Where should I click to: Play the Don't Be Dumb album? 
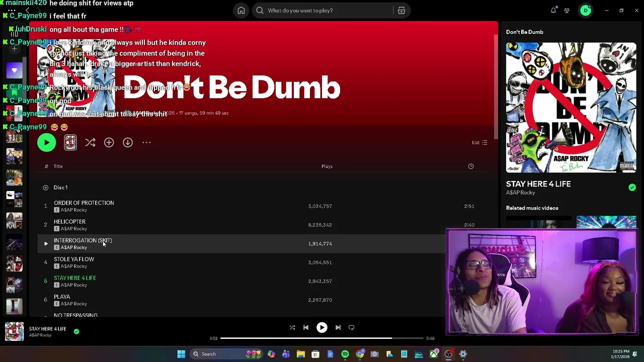coord(47,143)
